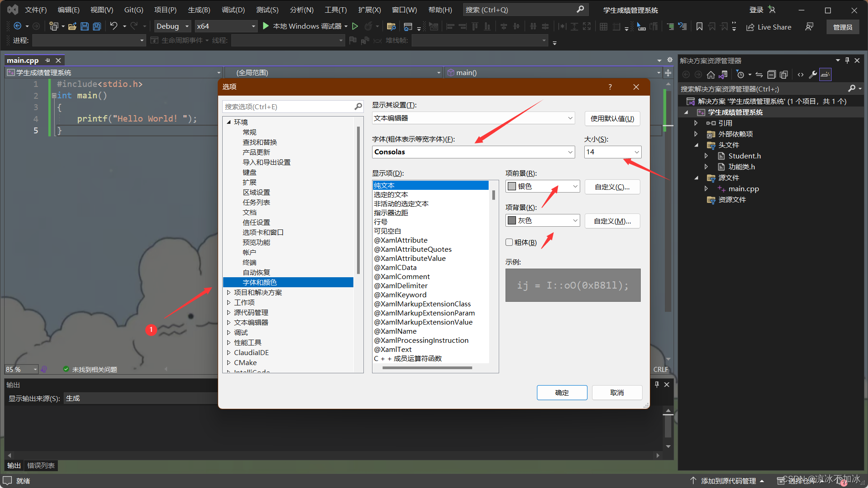Viewport: 868px width, 488px height.
Task: Click the Navigate Backward circle arrow
Action: [18, 26]
